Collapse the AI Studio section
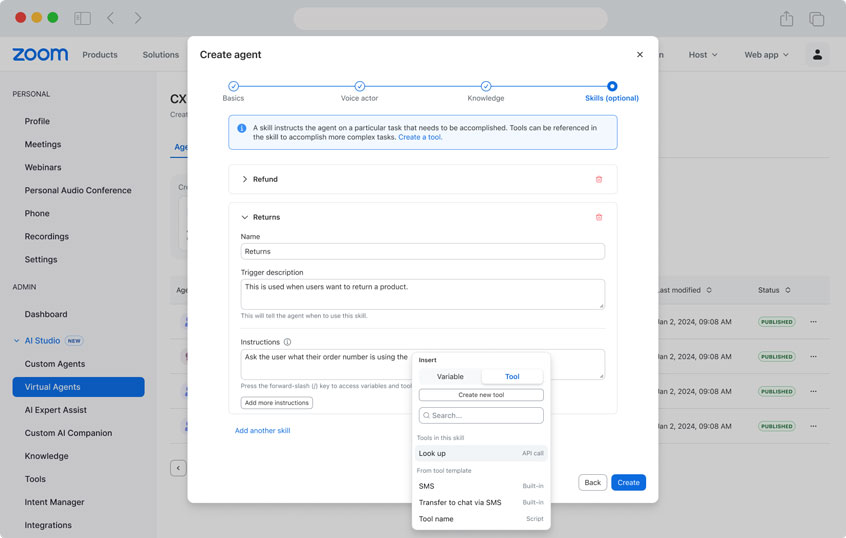The image size is (846, 538). click(x=17, y=341)
